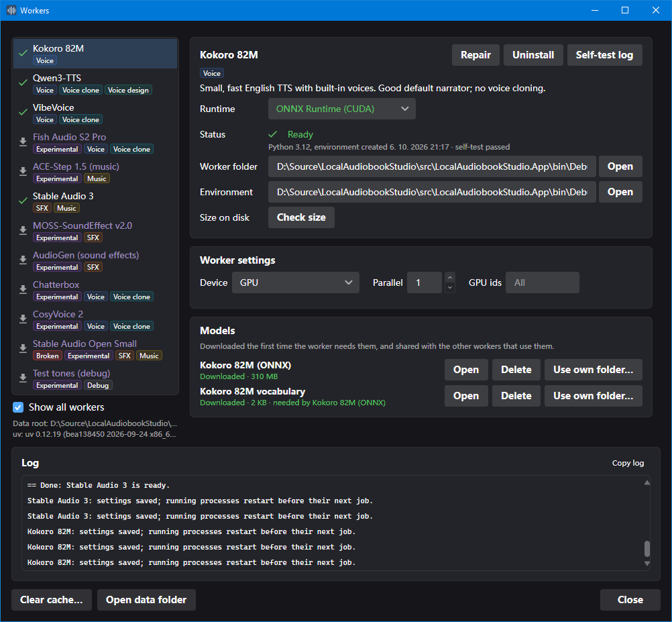Uncheck the Show all workers checkbox
The height and width of the screenshot is (622, 672).
(x=18, y=407)
